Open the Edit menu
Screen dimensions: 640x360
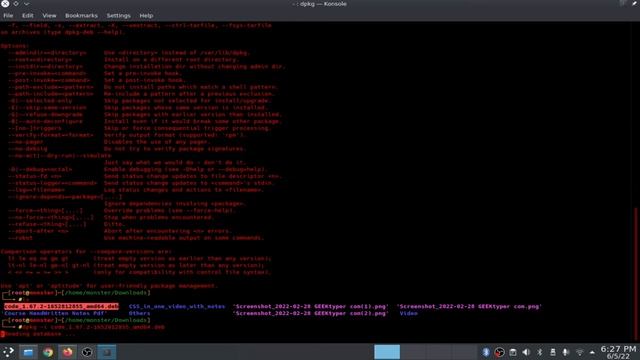coord(28,16)
